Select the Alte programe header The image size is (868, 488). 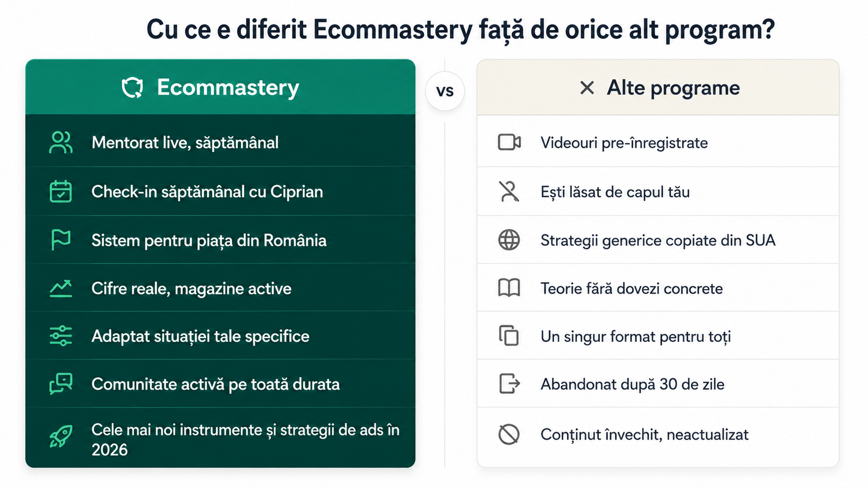(658, 87)
